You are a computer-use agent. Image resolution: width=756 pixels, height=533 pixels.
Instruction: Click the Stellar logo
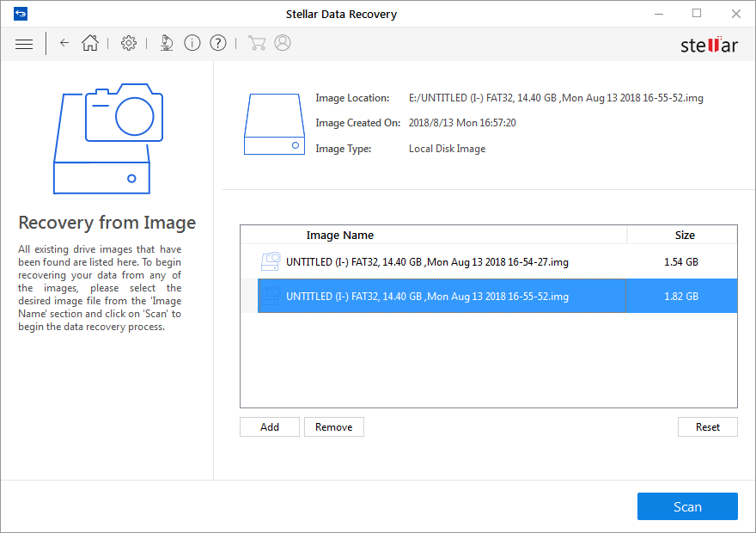point(708,45)
